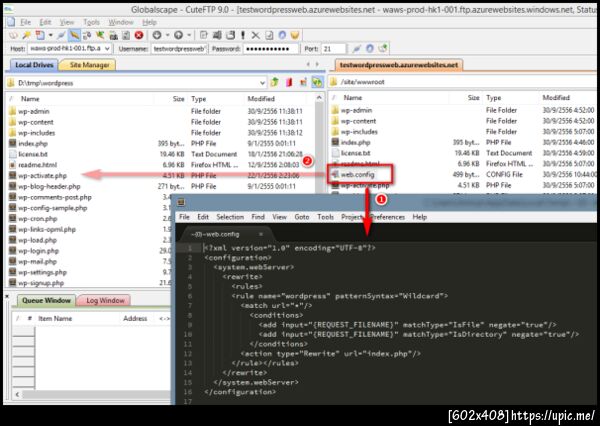
Task: Click the Item Name column header in the queue
Action: [55, 318]
